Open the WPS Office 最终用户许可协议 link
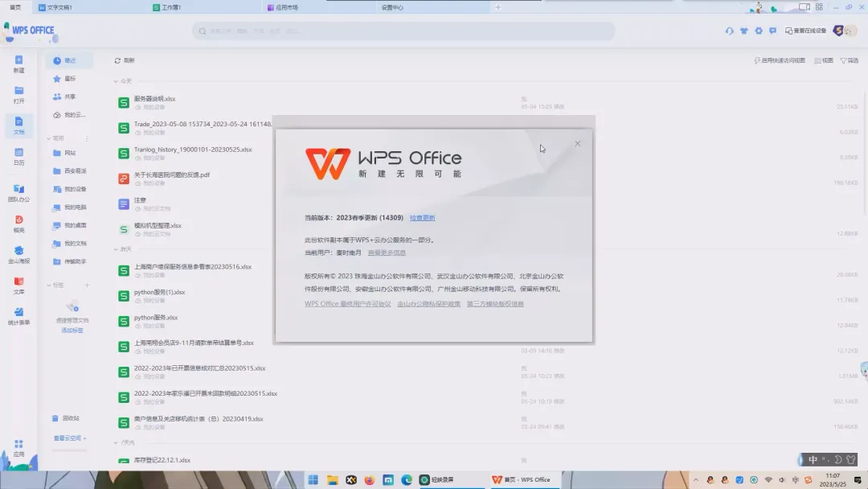The image size is (868, 489). (x=348, y=303)
